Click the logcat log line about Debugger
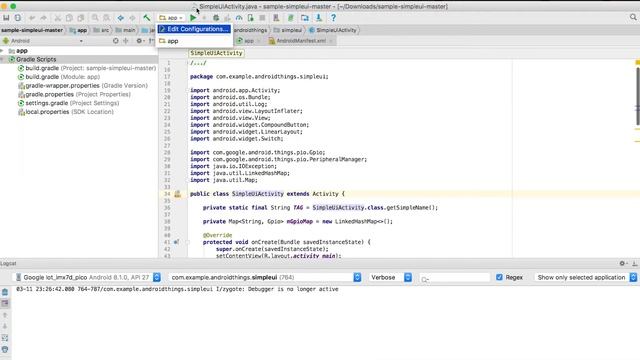640x360 pixels. click(177, 289)
